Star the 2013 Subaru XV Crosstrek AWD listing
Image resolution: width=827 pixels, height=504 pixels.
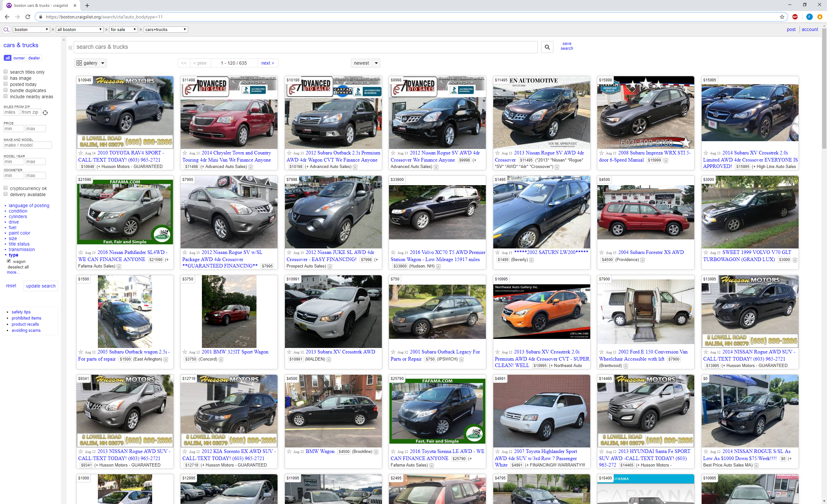point(289,352)
